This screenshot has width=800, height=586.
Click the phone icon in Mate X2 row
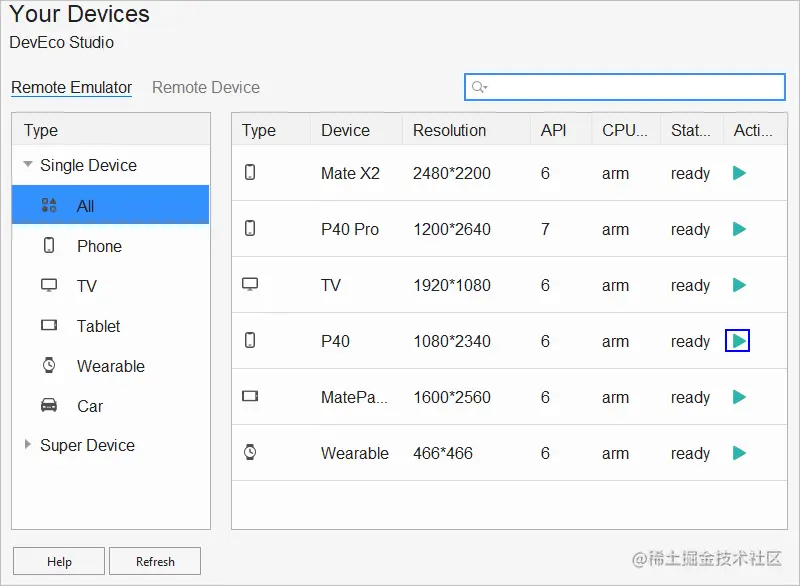pyautogui.click(x=250, y=172)
